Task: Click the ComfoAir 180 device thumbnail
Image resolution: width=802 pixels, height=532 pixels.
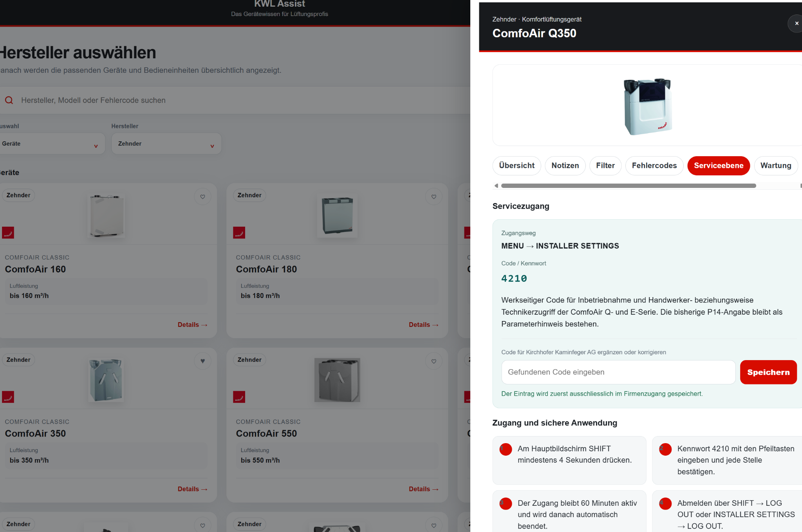Action: [337, 215]
